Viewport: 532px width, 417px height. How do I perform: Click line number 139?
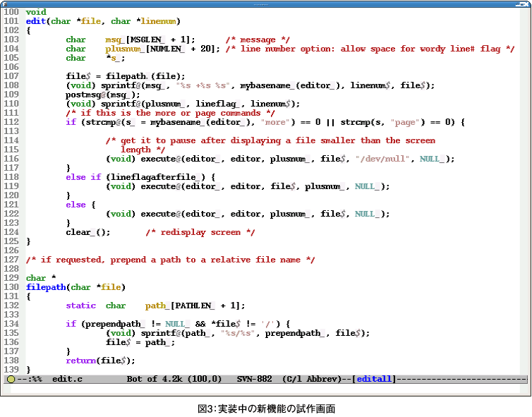[11, 370]
